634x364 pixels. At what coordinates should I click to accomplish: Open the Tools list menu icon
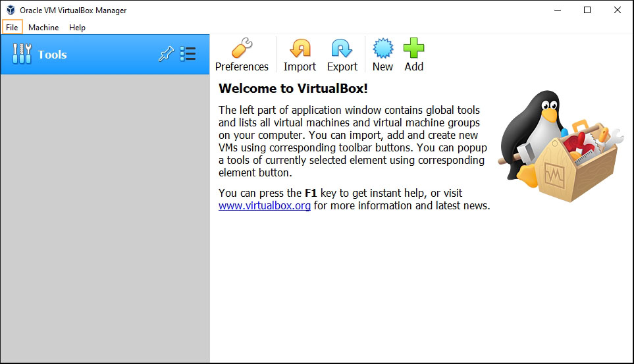(x=188, y=54)
